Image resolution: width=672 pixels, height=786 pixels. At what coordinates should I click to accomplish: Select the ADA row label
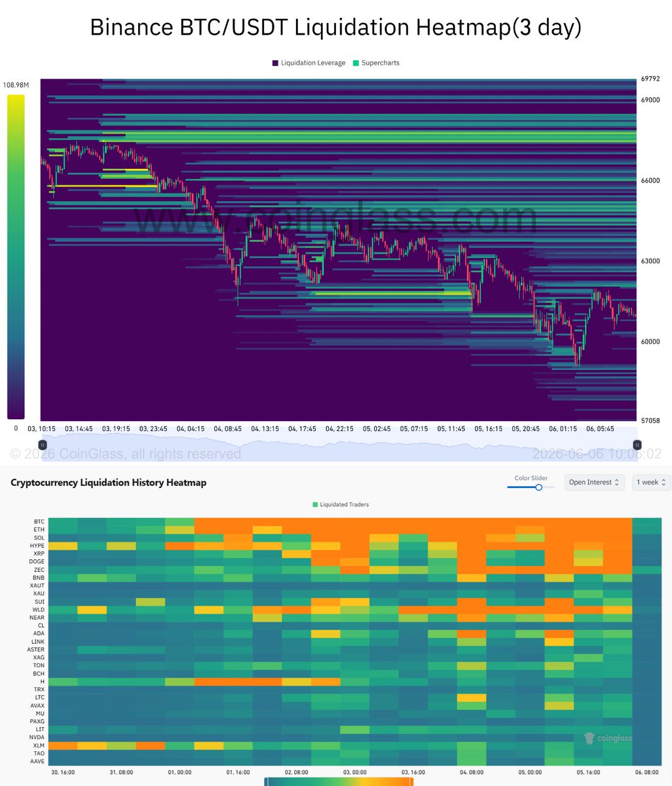click(x=39, y=633)
